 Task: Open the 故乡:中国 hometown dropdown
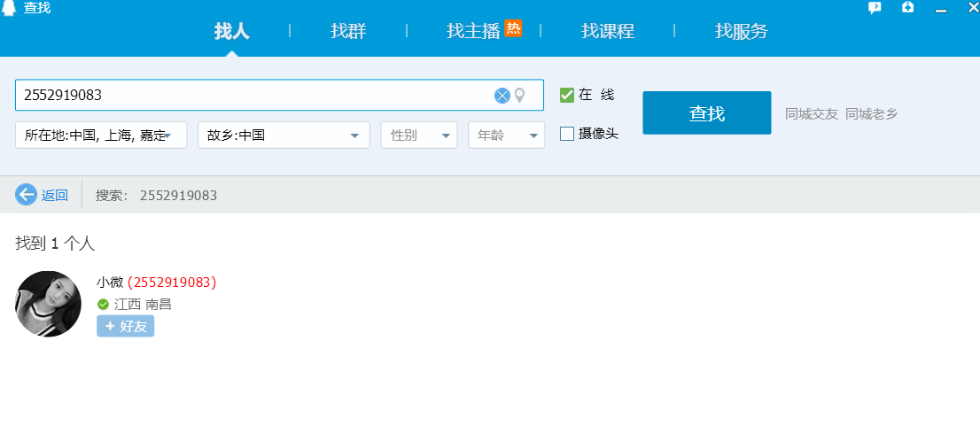click(x=284, y=135)
